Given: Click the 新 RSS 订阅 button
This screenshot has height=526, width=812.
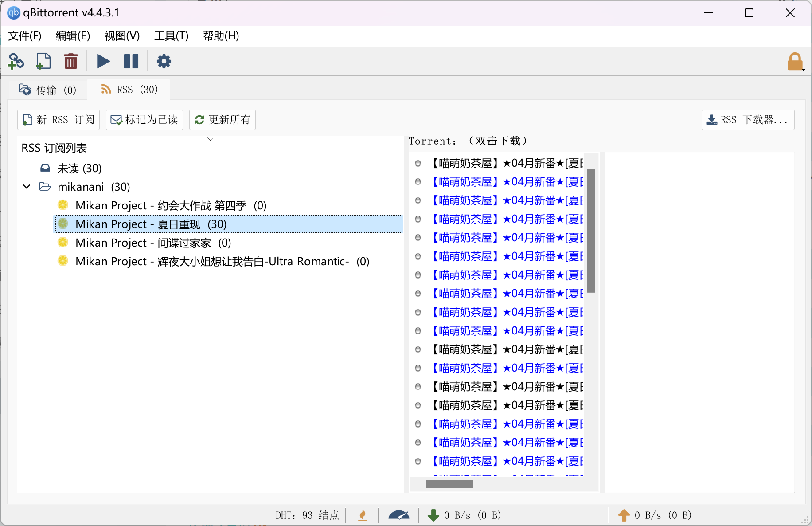Looking at the screenshot, I should click(59, 120).
